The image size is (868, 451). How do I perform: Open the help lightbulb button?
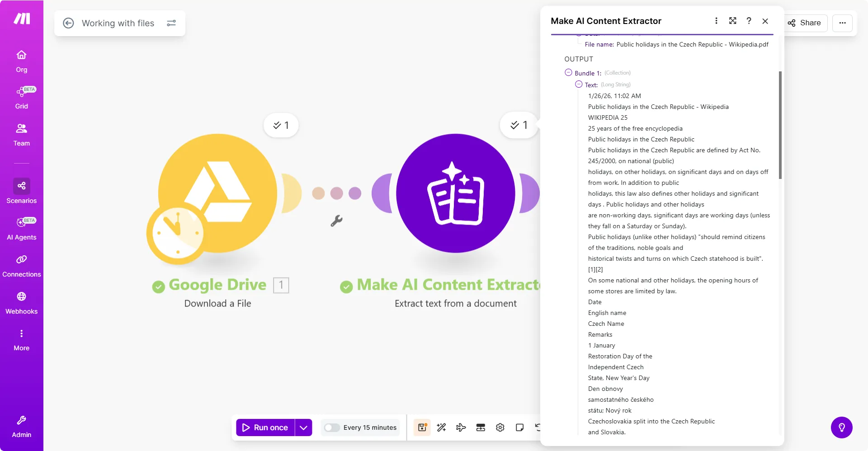842,428
